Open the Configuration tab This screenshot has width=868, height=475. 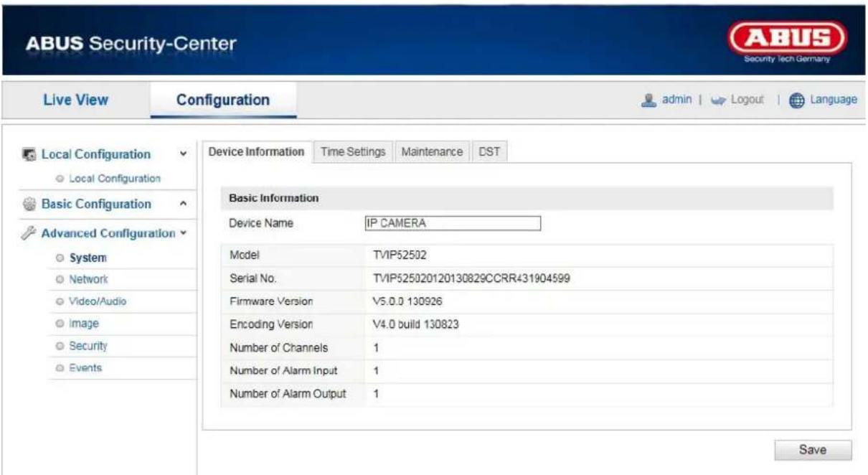coord(223,100)
